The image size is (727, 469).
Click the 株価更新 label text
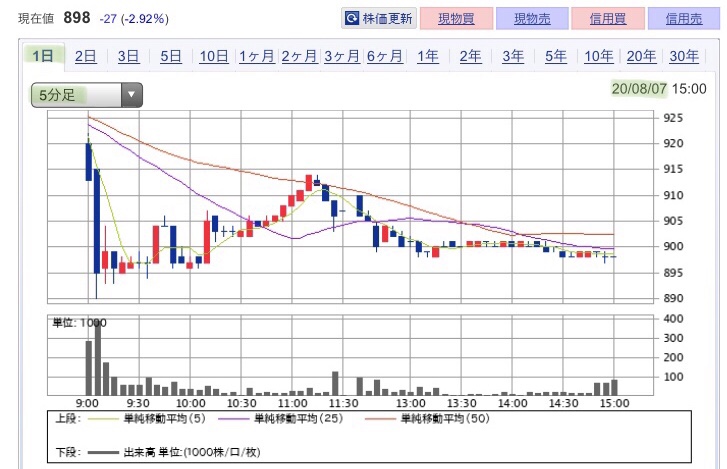387,19
